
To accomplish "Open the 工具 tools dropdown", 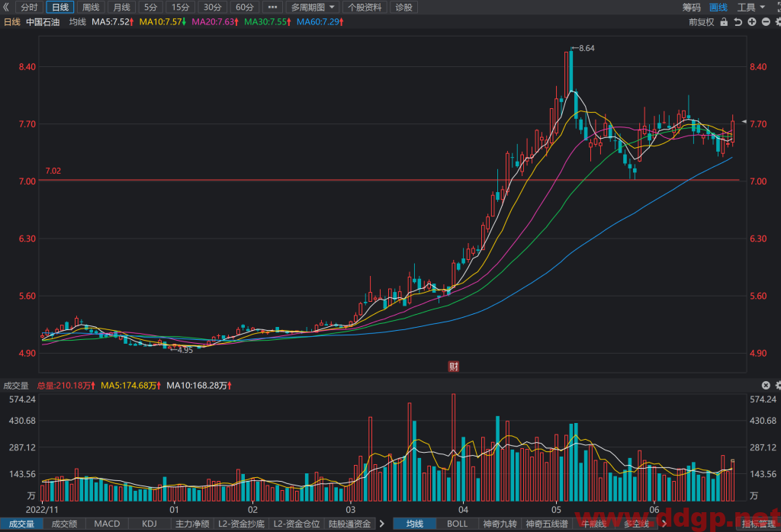I will (750, 7).
